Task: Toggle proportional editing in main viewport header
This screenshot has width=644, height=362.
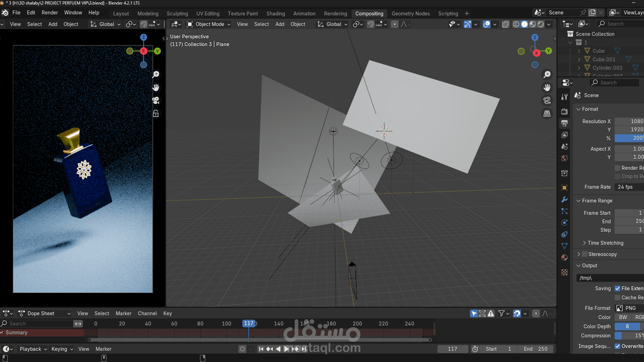Action: (395, 24)
